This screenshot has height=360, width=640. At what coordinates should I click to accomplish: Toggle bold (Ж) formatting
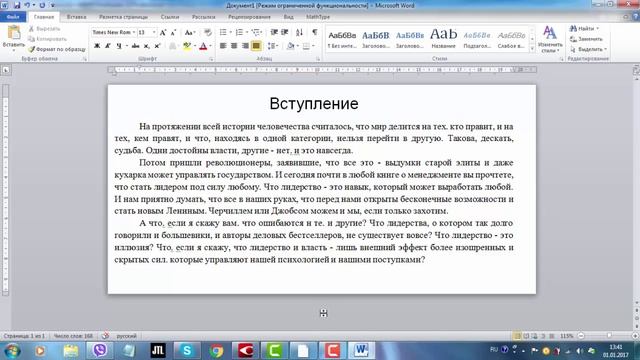pyautogui.click(x=97, y=46)
